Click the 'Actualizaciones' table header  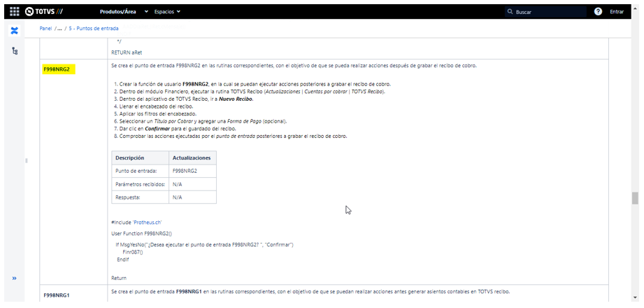pyautogui.click(x=192, y=157)
